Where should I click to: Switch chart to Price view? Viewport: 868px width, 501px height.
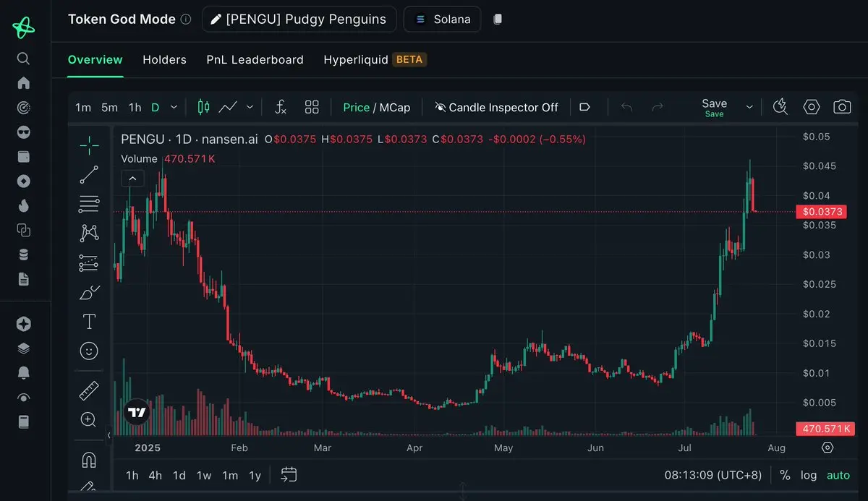[x=356, y=107]
